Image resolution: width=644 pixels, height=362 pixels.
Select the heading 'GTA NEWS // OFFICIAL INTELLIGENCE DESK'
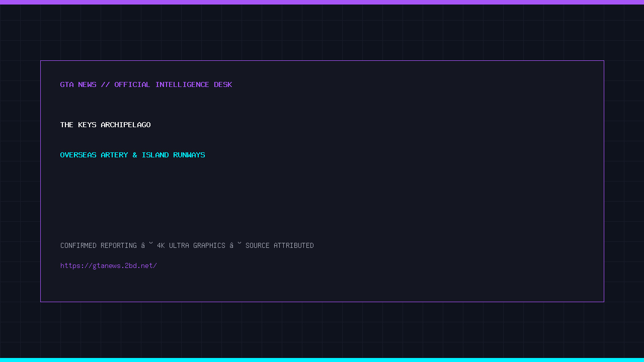[146, 84]
